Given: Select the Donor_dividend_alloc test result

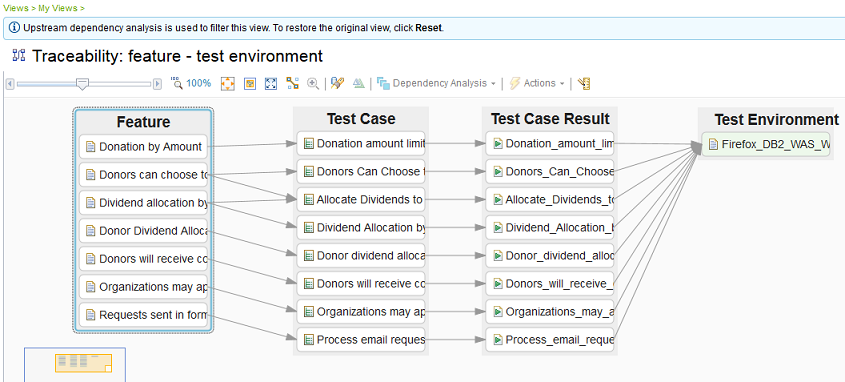Looking at the screenshot, I should point(550,255).
